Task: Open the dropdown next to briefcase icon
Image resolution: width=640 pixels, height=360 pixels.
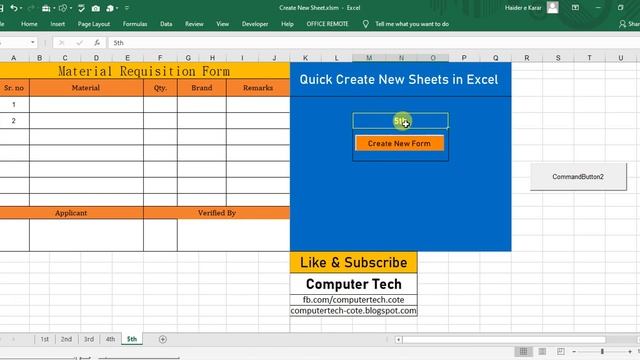Action: [54, 8]
